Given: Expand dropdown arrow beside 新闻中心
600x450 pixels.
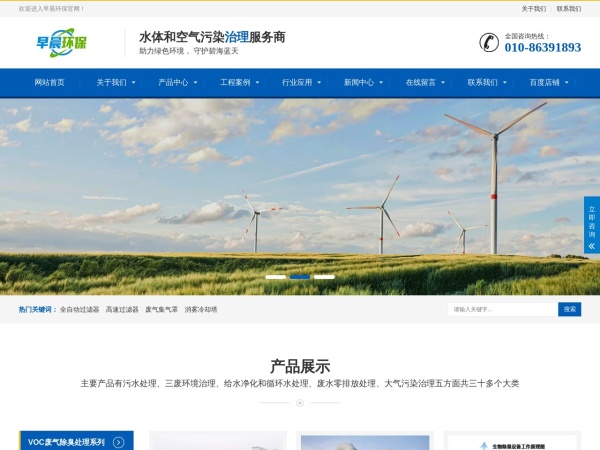Looking at the screenshot, I should tap(381, 82).
